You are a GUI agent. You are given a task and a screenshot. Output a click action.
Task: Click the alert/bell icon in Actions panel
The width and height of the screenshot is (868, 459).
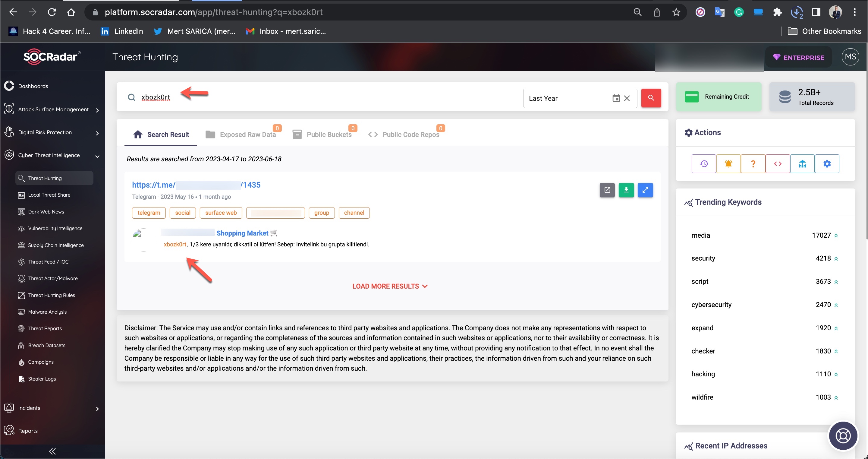pyautogui.click(x=728, y=163)
